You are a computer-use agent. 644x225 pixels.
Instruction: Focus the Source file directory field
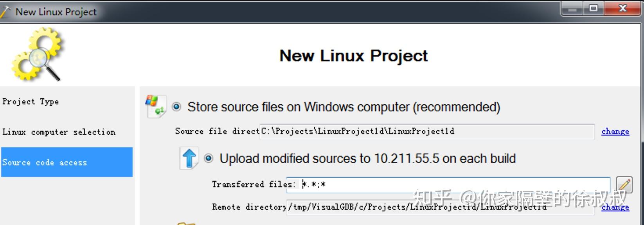[x=427, y=131]
